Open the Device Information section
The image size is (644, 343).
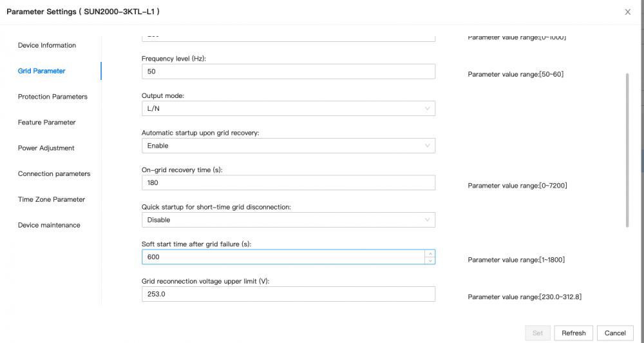(x=47, y=45)
